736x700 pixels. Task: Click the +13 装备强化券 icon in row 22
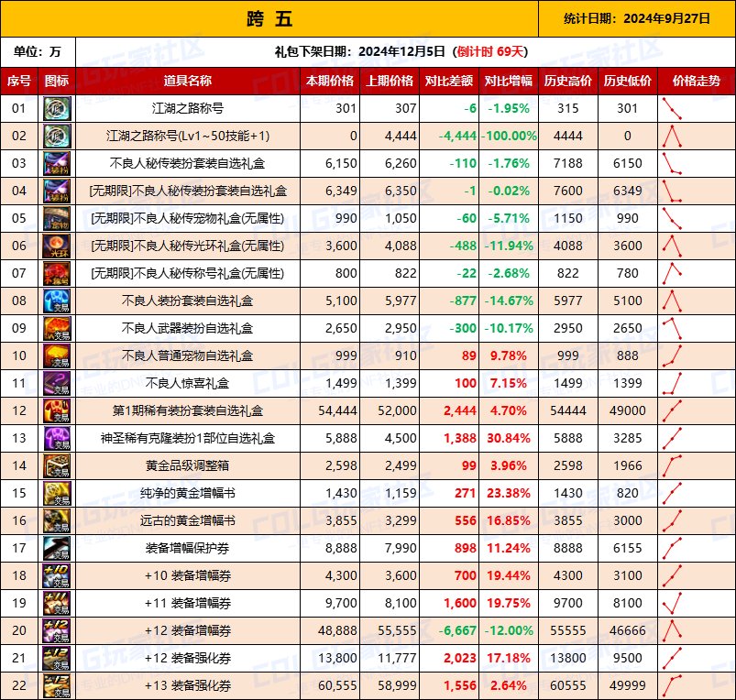pyautogui.click(x=57, y=685)
